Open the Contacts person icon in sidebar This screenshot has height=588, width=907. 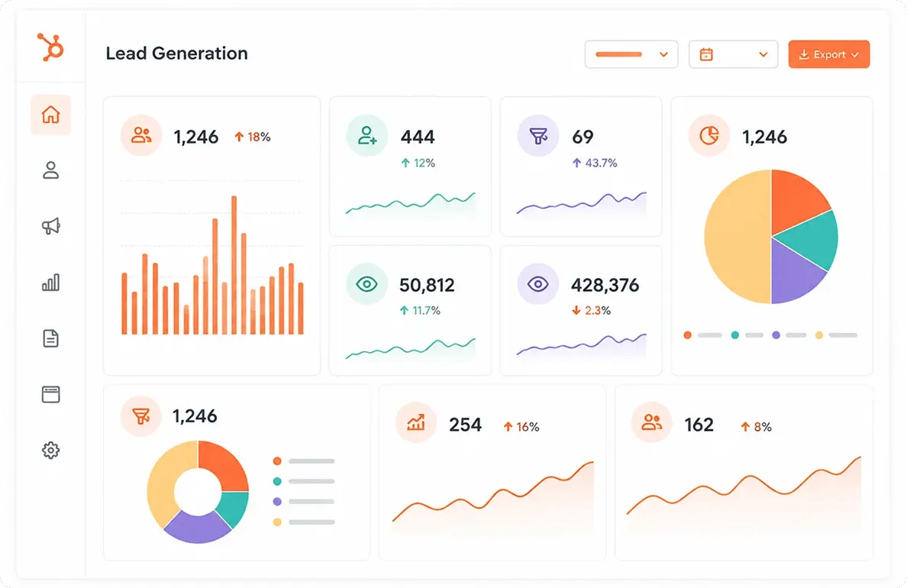coord(51,170)
